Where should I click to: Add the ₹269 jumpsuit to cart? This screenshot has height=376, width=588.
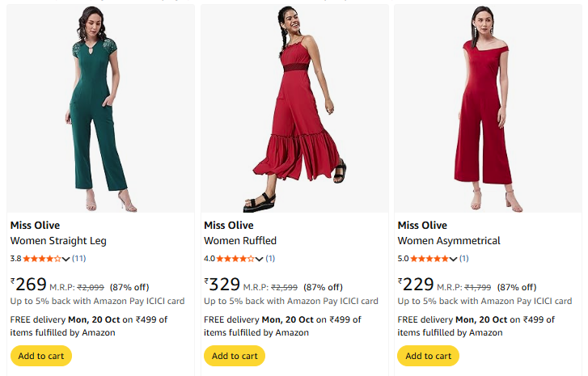tap(40, 356)
